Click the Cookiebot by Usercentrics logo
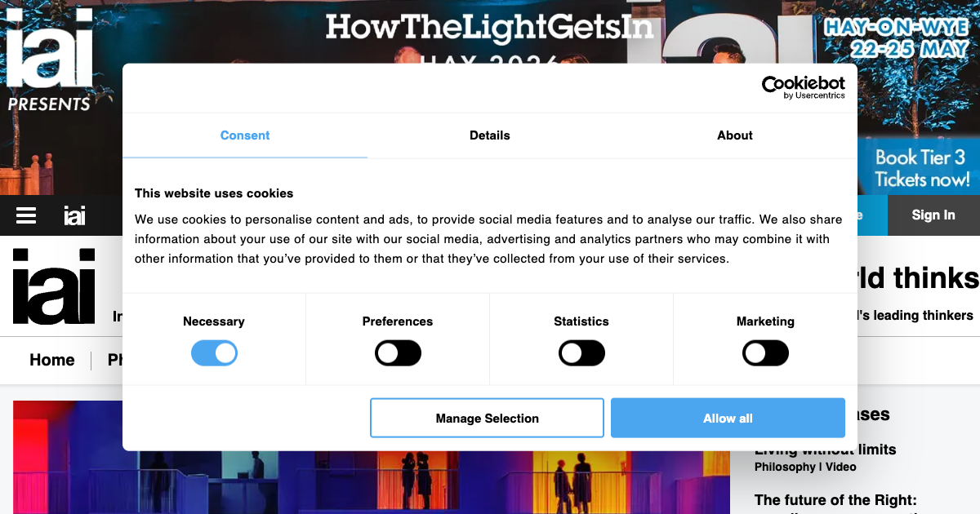 pyautogui.click(x=804, y=87)
